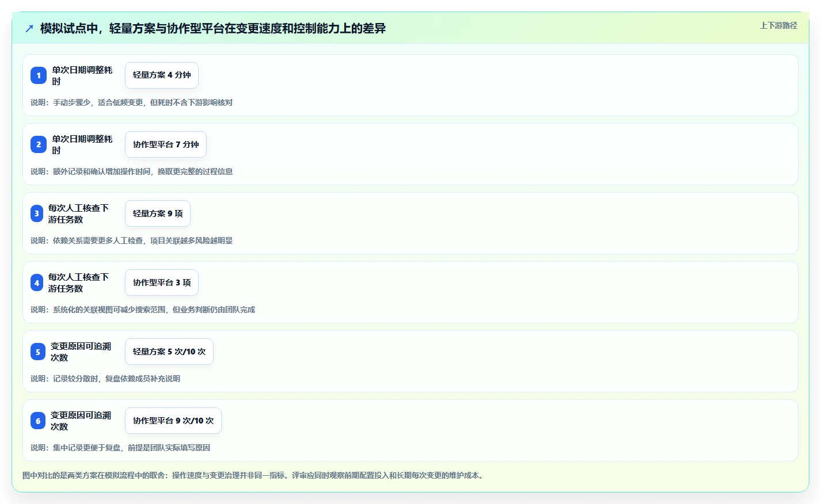Click the arrow icon beside the title
Screen dimensions: 821x504
click(29, 28)
